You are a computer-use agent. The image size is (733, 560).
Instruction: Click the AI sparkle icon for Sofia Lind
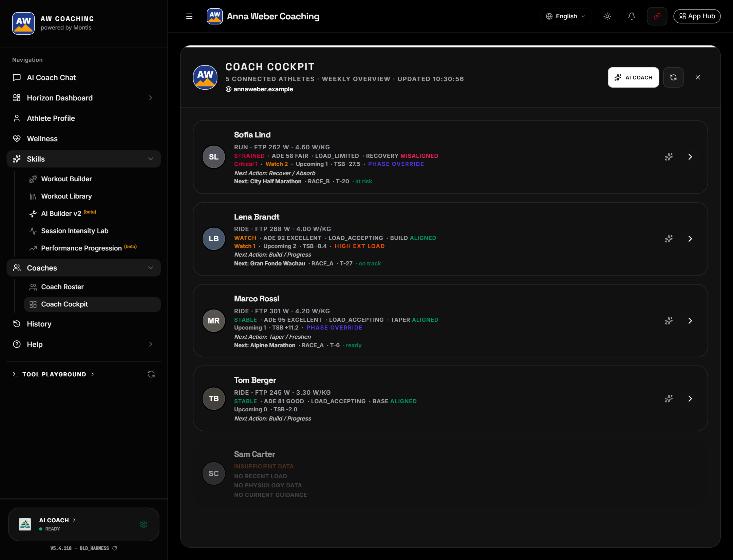pos(669,157)
